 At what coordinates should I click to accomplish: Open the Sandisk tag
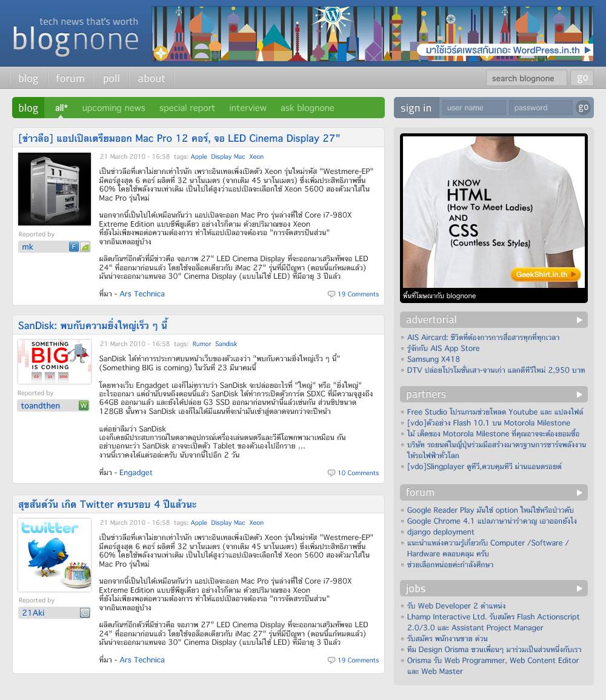point(226,344)
